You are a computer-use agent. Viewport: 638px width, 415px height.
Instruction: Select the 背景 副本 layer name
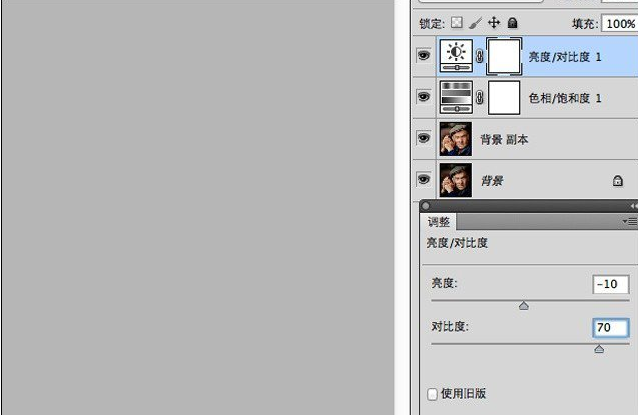pos(504,140)
